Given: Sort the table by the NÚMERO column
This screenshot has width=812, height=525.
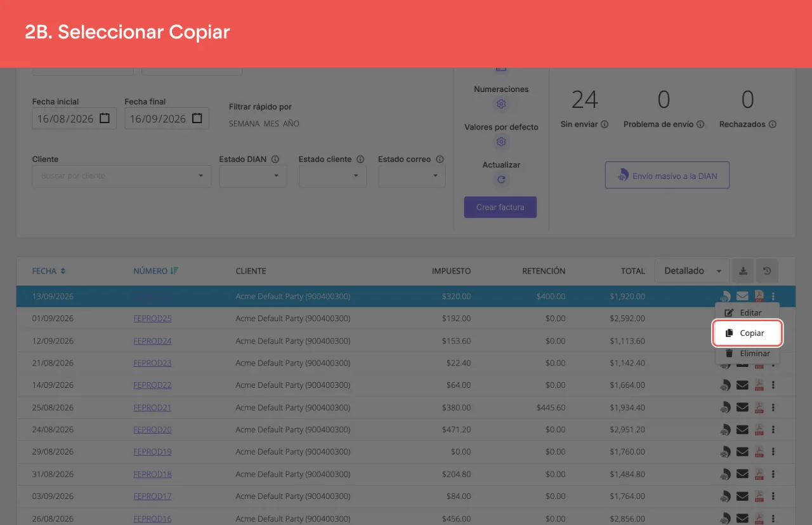Looking at the screenshot, I should pos(155,271).
